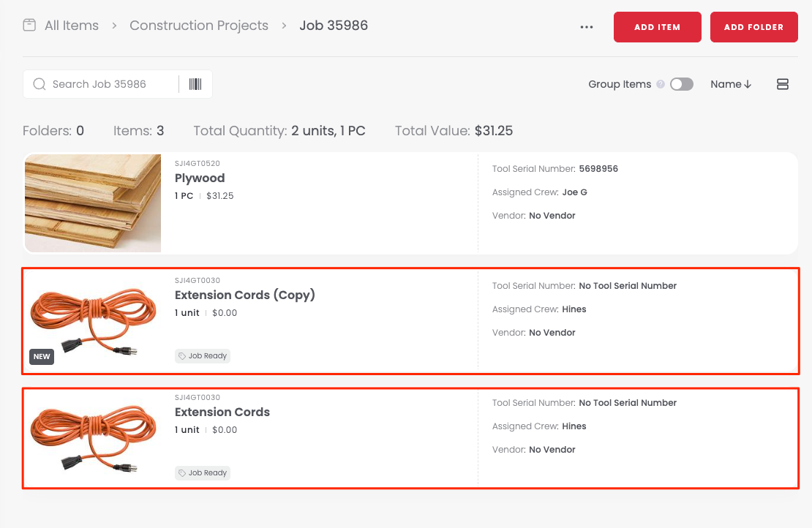Click the last Extension Cords thumbnail
This screenshot has height=528, width=812.
[x=93, y=437]
